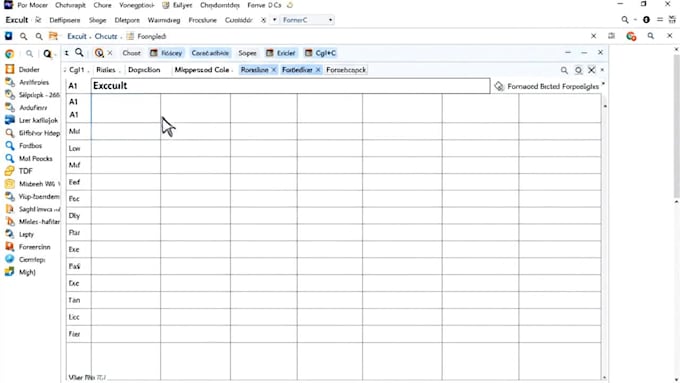Open the Chore menu
Screen dimensions: 680x383
click(x=102, y=5)
